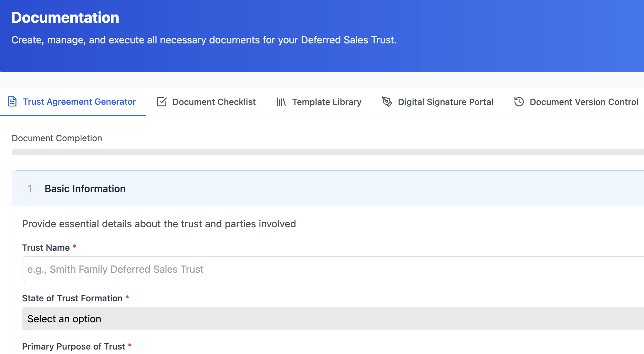644x354 pixels.
Task: Click the Primary Purpose of Trust label
Action: point(73,346)
